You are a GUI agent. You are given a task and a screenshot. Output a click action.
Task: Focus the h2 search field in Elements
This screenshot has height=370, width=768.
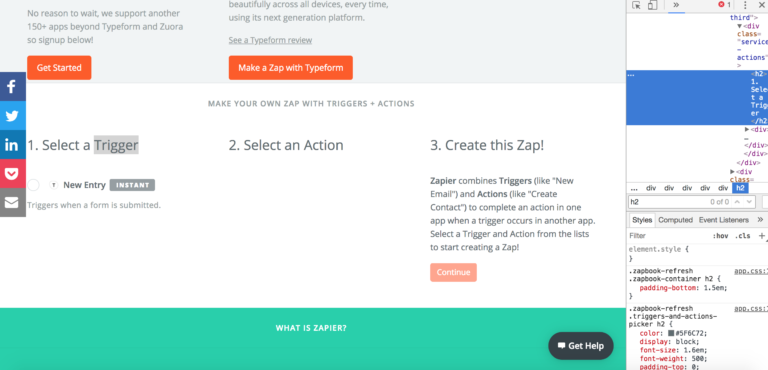(668, 202)
